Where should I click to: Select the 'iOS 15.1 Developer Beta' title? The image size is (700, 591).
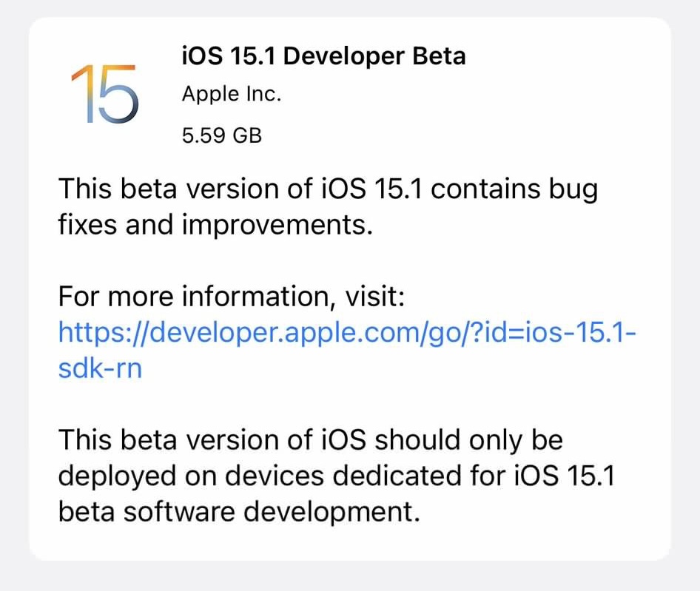323,56
